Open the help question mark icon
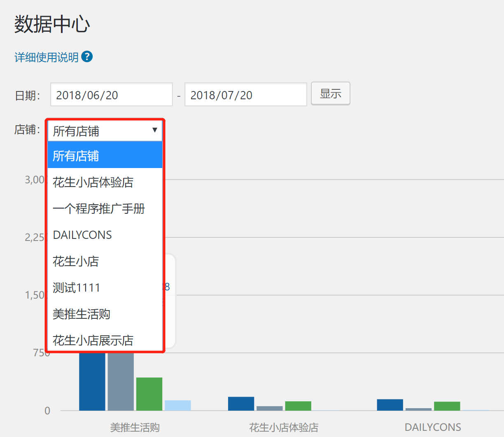Image resolution: width=504 pixels, height=437 pixels. click(x=87, y=57)
